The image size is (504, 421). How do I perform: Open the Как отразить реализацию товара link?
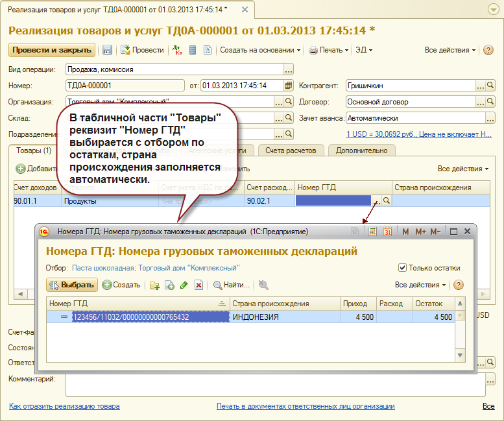coord(64,406)
